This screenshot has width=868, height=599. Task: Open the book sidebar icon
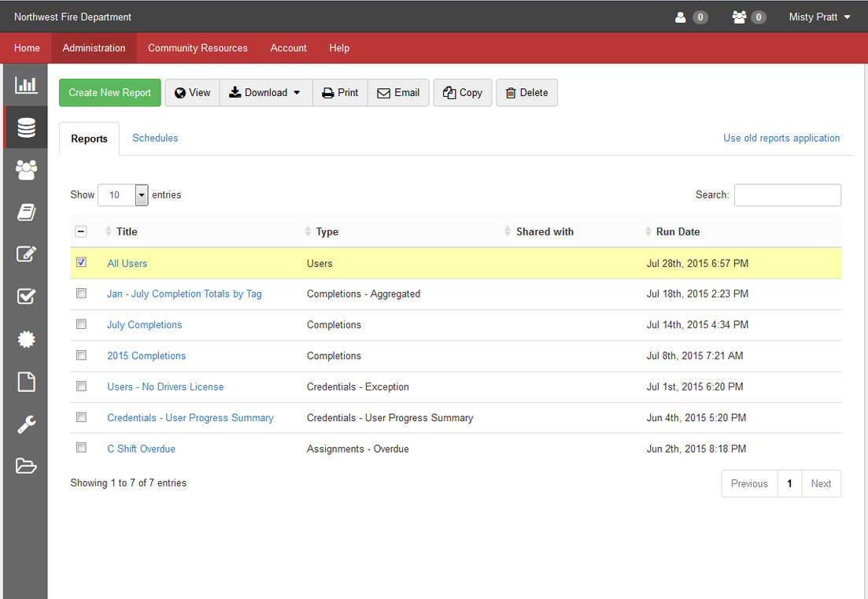(x=26, y=212)
